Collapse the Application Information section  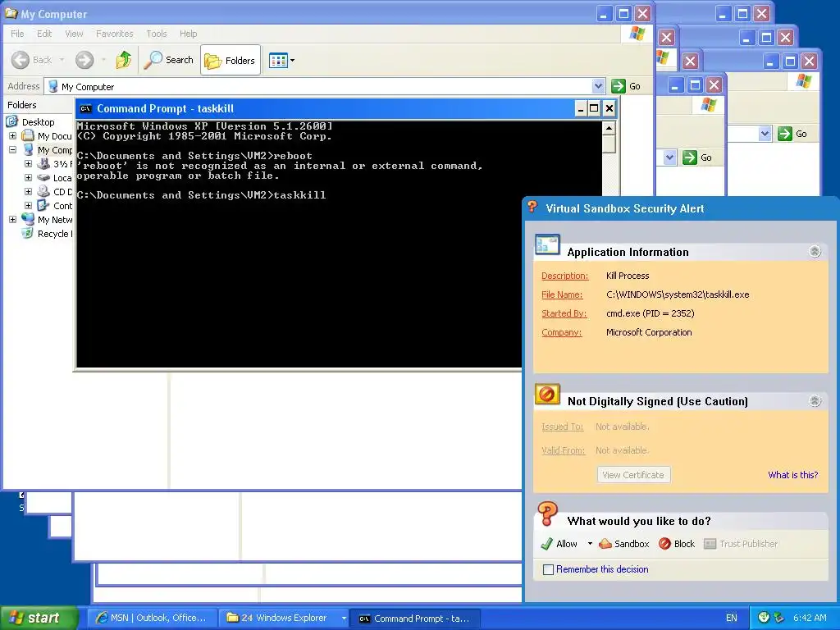[815, 251]
